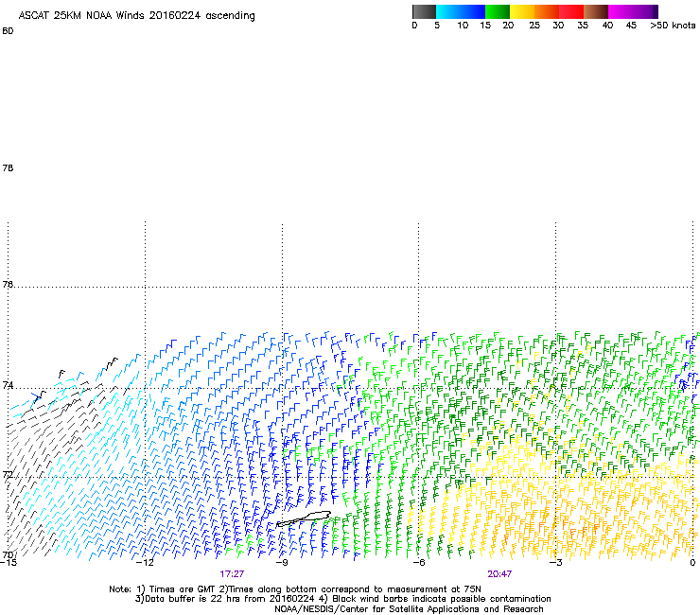Click the 17:27 pass time label

click(232, 574)
